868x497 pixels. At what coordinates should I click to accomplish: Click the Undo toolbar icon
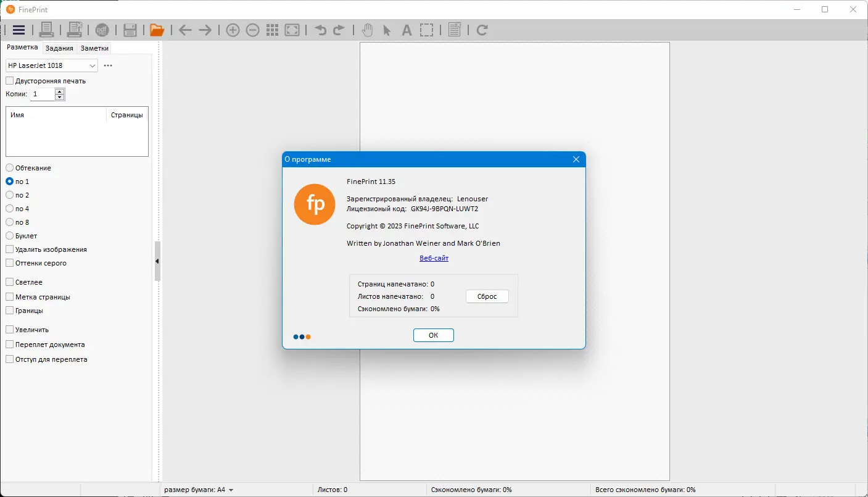[x=320, y=30]
